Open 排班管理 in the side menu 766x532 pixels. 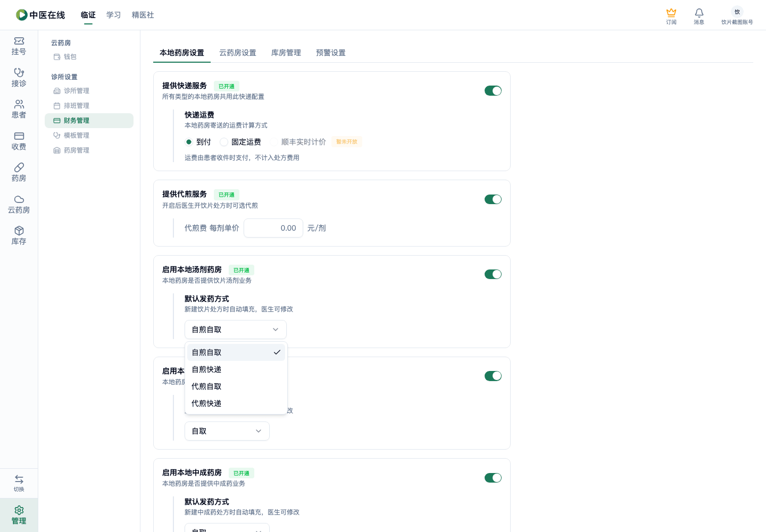point(89,106)
